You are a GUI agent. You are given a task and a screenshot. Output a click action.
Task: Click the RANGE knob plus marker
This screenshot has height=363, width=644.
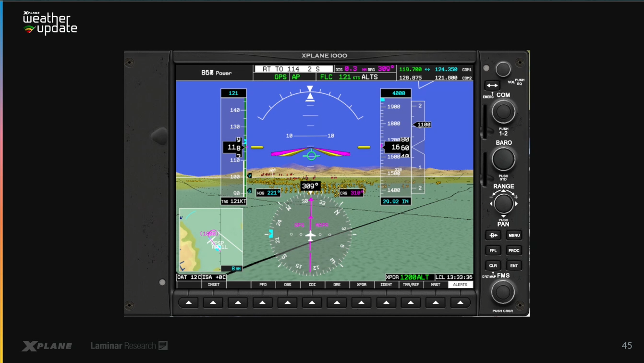(516, 197)
